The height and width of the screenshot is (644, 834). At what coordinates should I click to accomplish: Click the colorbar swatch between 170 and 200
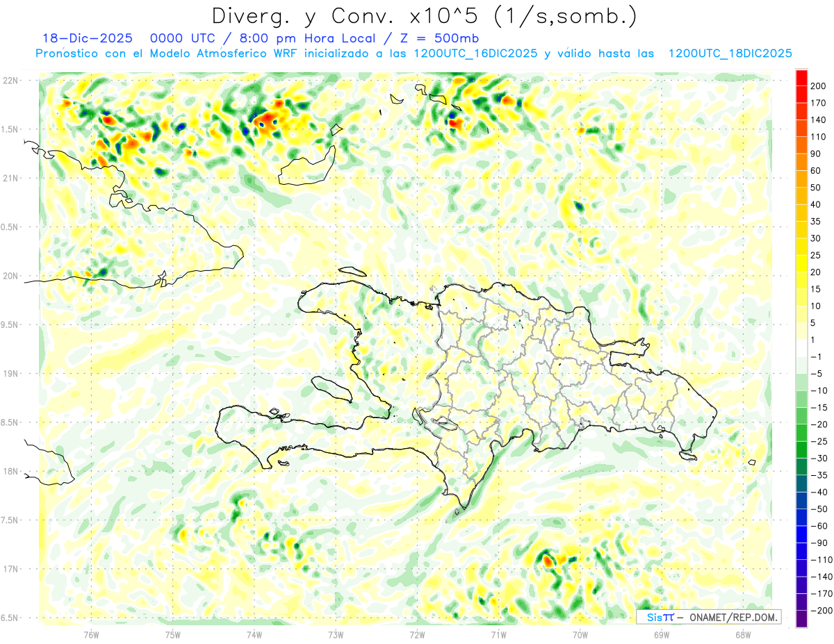801,94
